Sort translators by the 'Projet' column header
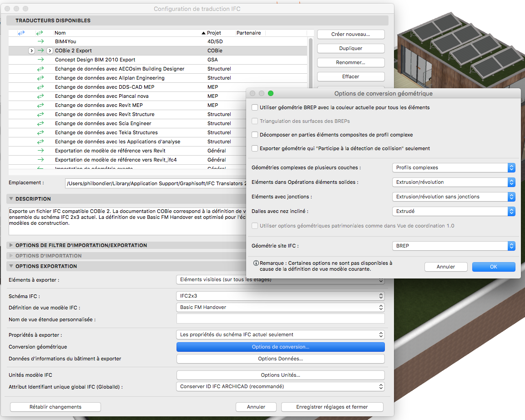 [214, 33]
